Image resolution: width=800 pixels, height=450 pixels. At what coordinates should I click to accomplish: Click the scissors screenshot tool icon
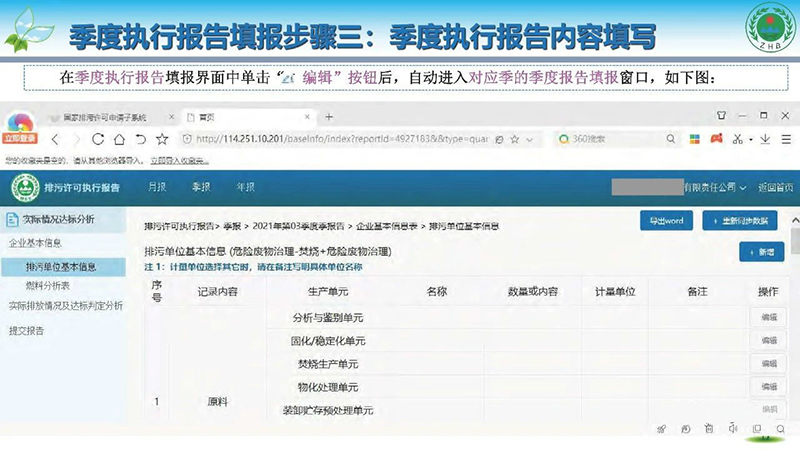pyautogui.click(x=737, y=138)
